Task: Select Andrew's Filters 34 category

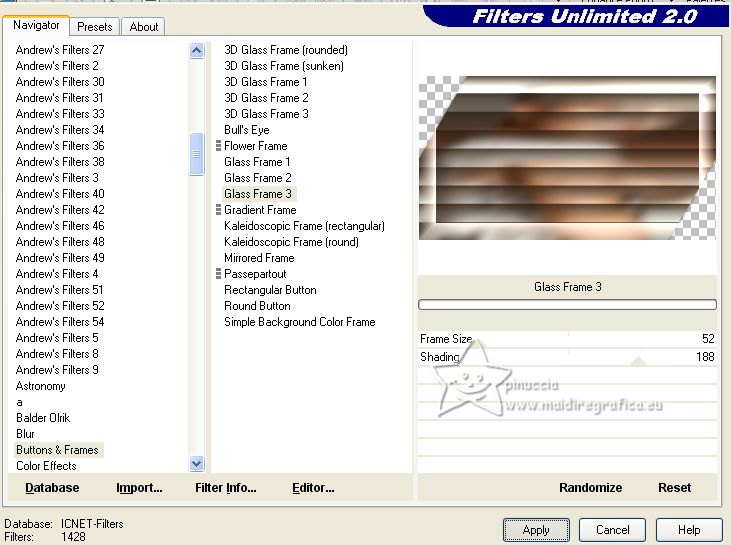Action: [60, 130]
